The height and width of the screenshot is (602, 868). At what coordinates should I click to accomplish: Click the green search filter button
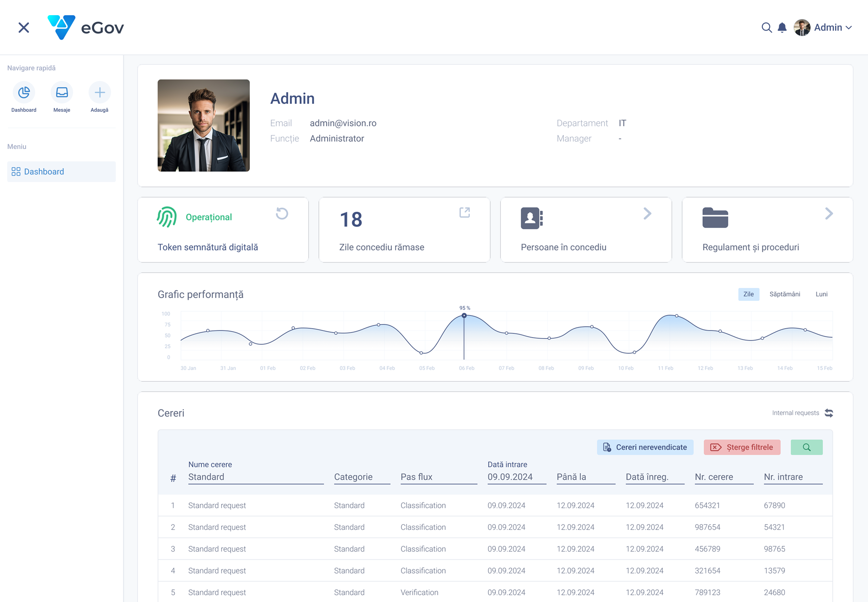click(806, 447)
